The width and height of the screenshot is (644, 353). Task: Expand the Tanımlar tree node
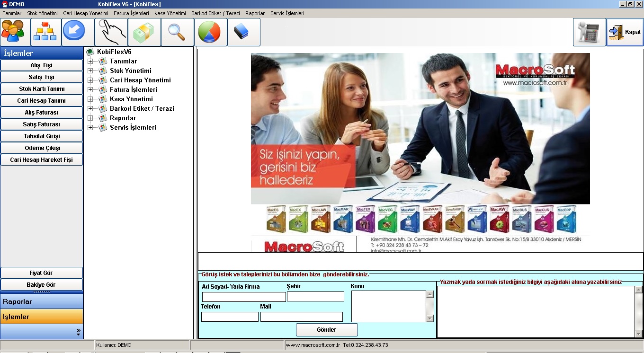pos(90,62)
